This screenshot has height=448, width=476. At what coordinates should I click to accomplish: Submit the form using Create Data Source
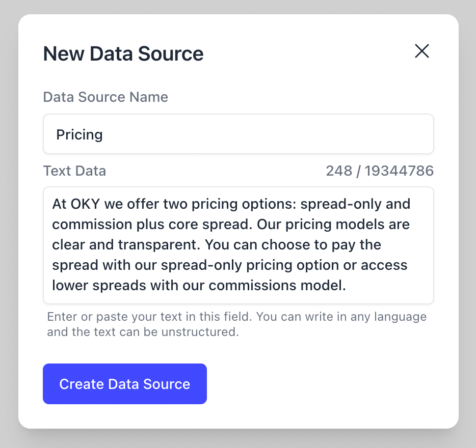pyautogui.click(x=124, y=384)
